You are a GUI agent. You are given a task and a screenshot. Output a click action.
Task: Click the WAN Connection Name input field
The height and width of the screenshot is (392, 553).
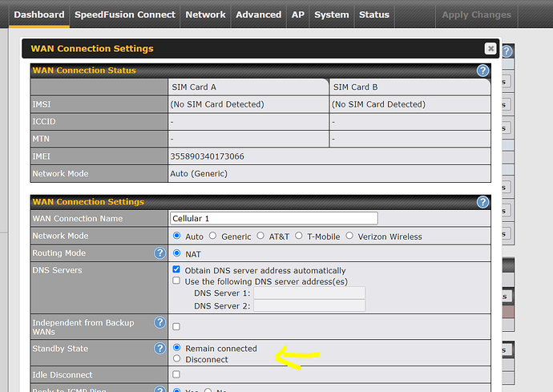273,219
